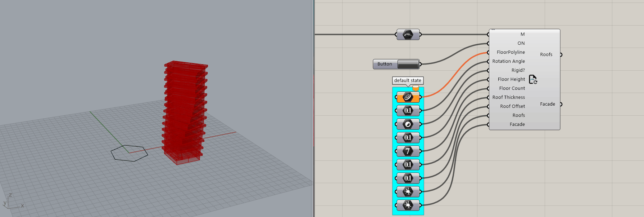Click the Button component label
The width and height of the screenshot is (644, 217).
[385, 64]
